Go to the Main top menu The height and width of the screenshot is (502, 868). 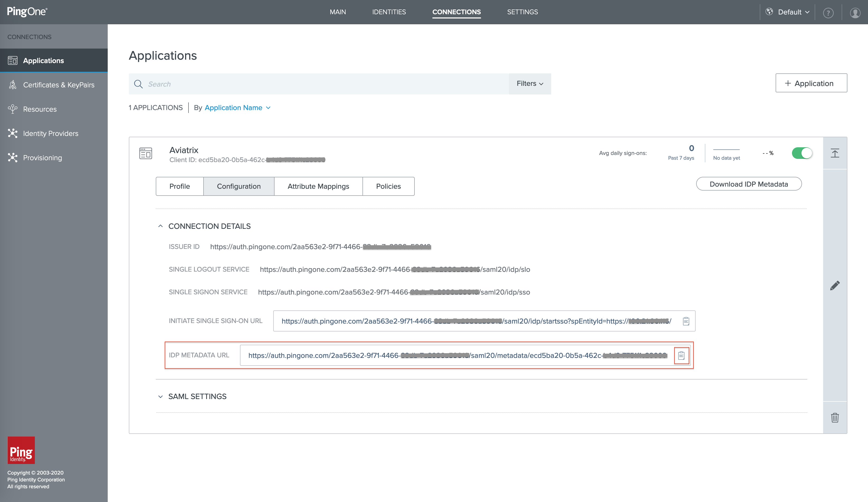(338, 12)
